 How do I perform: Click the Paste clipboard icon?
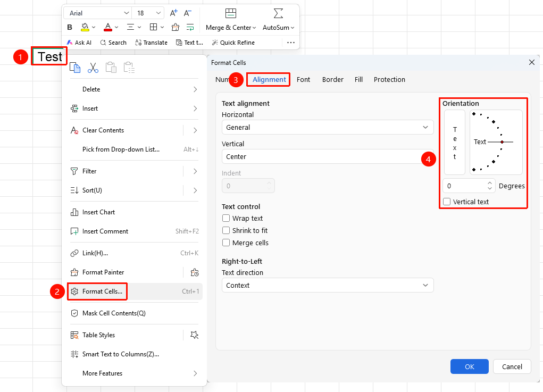tap(111, 68)
